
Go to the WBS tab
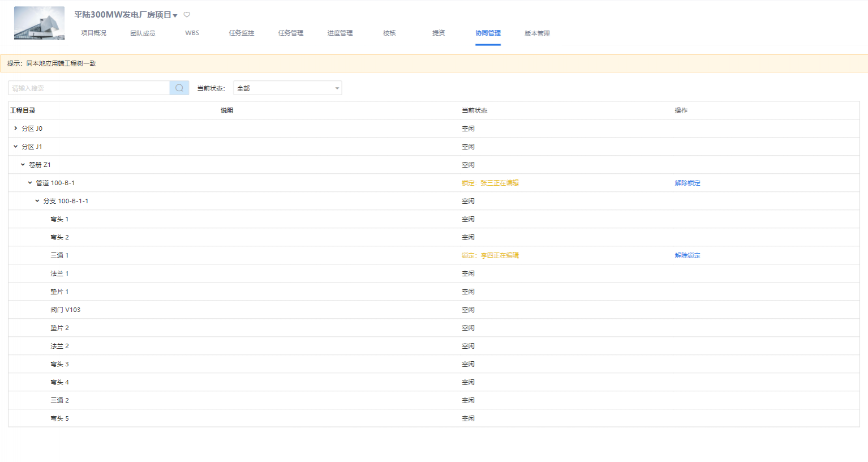(192, 33)
